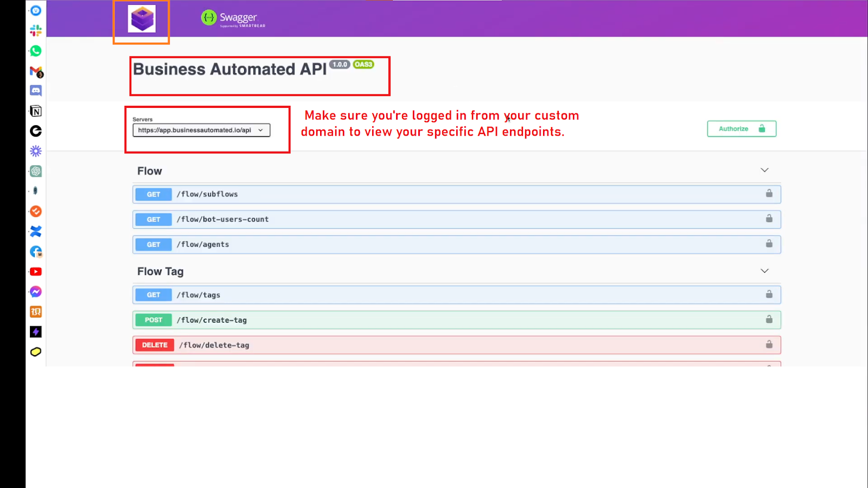This screenshot has width=868, height=488.
Task: Click the lightning bolt sidebar icon
Action: pos(36,332)
